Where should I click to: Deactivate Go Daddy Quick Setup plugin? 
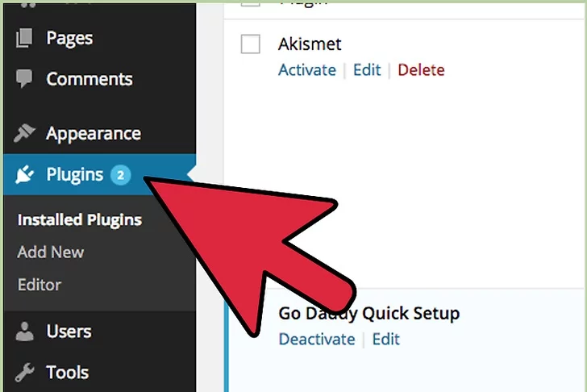[x=316, y=339]
